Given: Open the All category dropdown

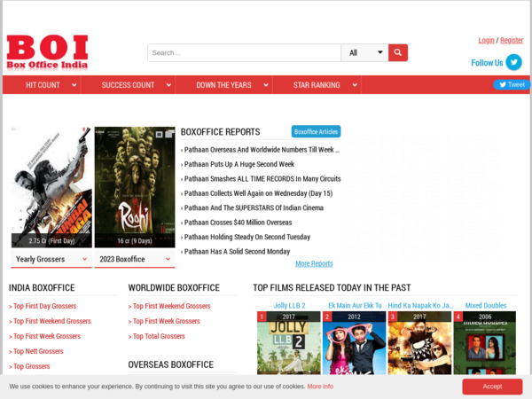Looking at the screenshot, I should click(364, 52).
